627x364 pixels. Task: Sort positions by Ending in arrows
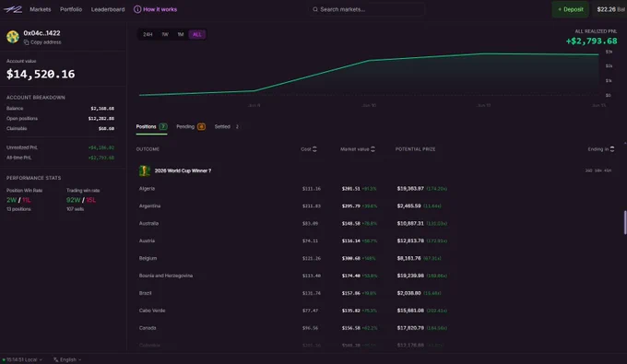(x=612, y=149)
